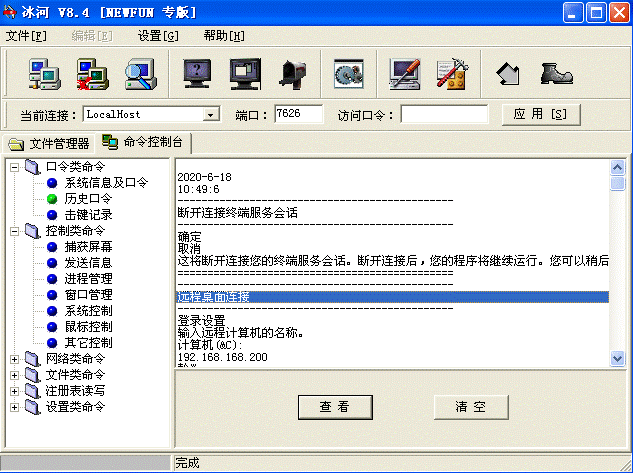Click the output panel scroll down arrow
633x473 pixels.
(x=617, y=358)
